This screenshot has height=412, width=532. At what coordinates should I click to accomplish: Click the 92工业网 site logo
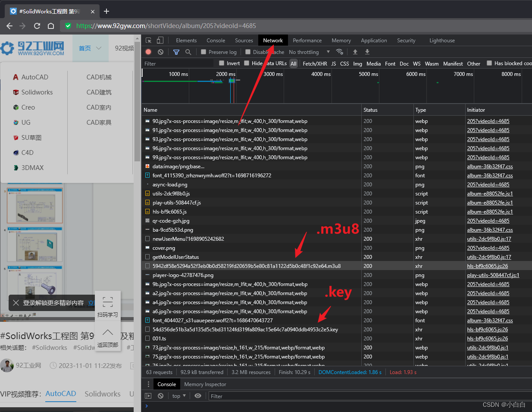pos(32,48)
